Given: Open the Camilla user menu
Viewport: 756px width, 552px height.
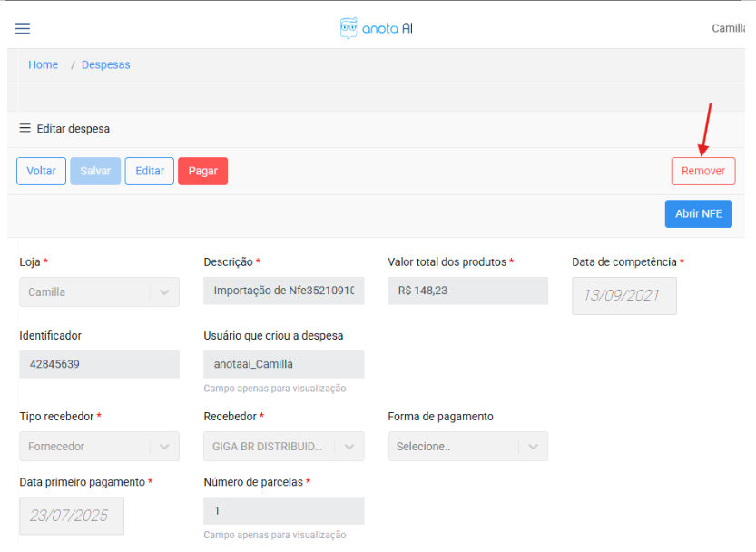Looking at the screenshot, I should pos(729,28).
